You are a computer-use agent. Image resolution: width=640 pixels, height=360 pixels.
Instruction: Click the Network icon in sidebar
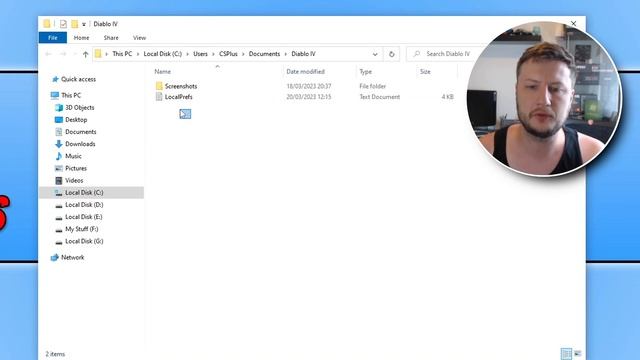55,258
